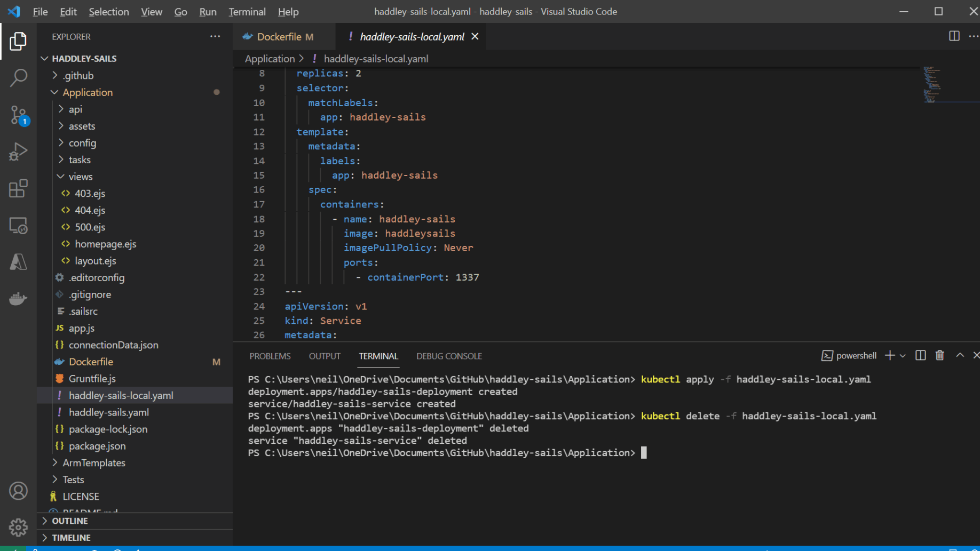The height and width of the screenshot is (551, 980).
Task: Open the Docker view in activity bar
Action: tap(18, 299)
